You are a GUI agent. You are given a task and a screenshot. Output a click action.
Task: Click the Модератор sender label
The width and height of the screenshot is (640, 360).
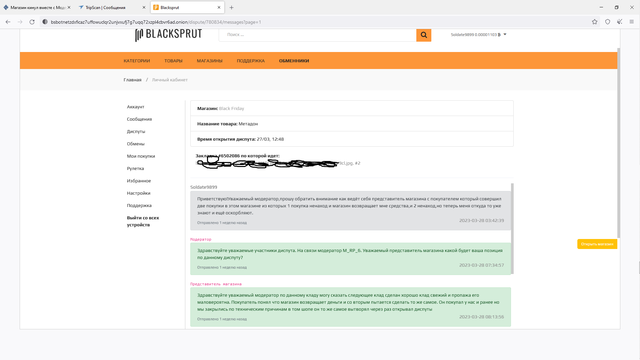[201, 239]
